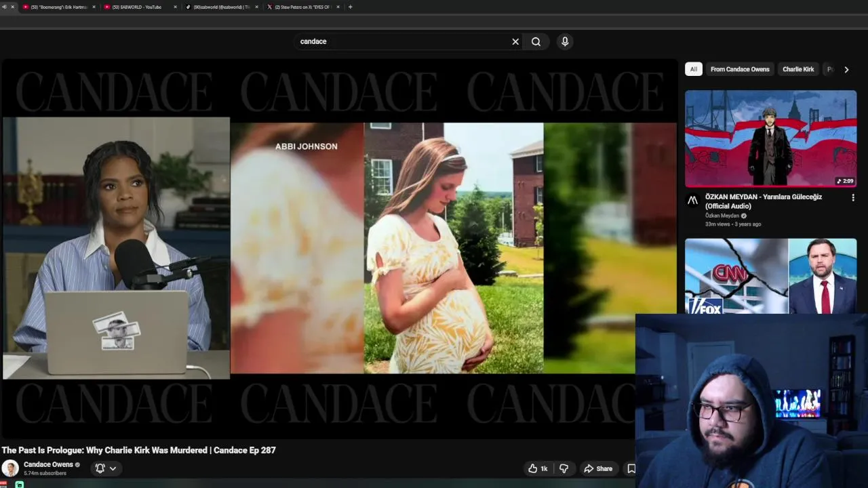The height and width of the screenshot is (488, 868).
Task: Select Charlie Kirk filter chip
Action: pyautogui.click(x=798, y=69)
